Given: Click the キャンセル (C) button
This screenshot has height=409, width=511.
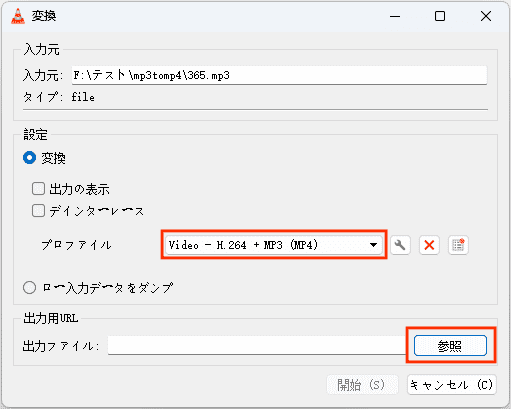Looking at the screenshot, I should coord(452,385).
